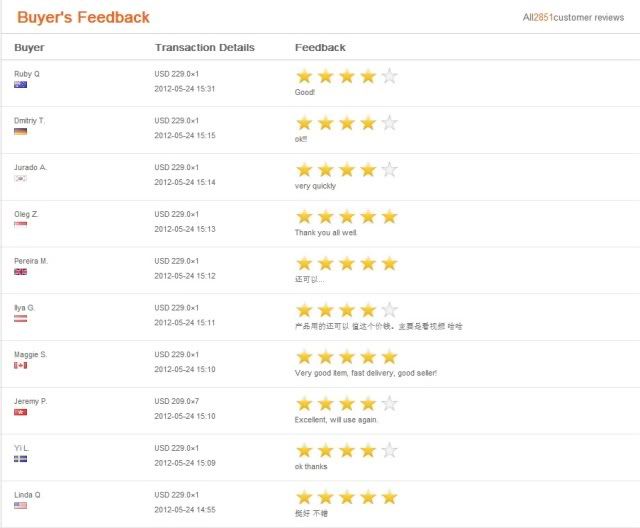Select the Transaction Details column header
The height and width of the screenshot is (528, 640).
tap(204, 47)
